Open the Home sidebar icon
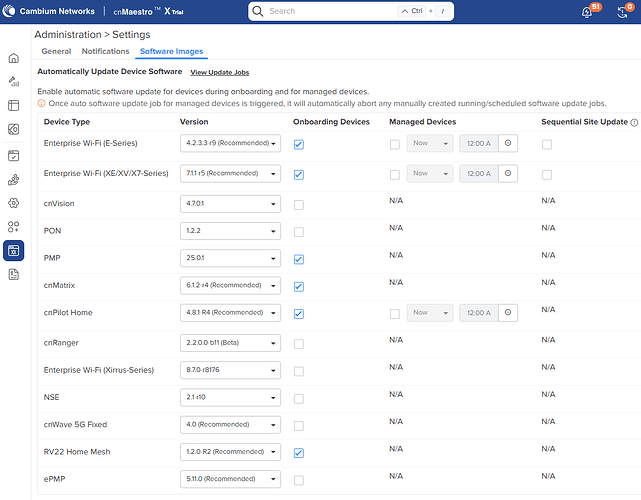This screenshot has height=500, width=641. (x=13, y=58)
